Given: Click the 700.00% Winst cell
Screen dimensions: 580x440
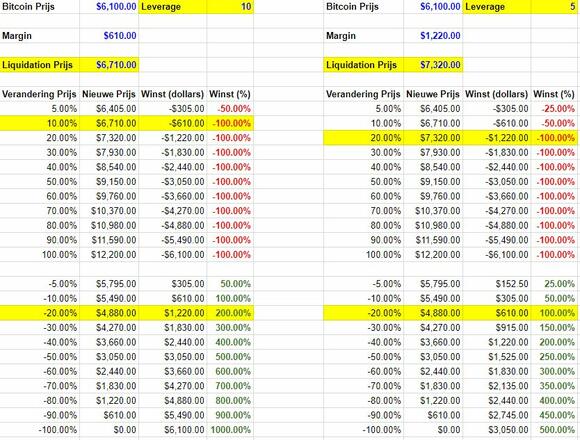Looking at the screenshot, I should [230, 386].
